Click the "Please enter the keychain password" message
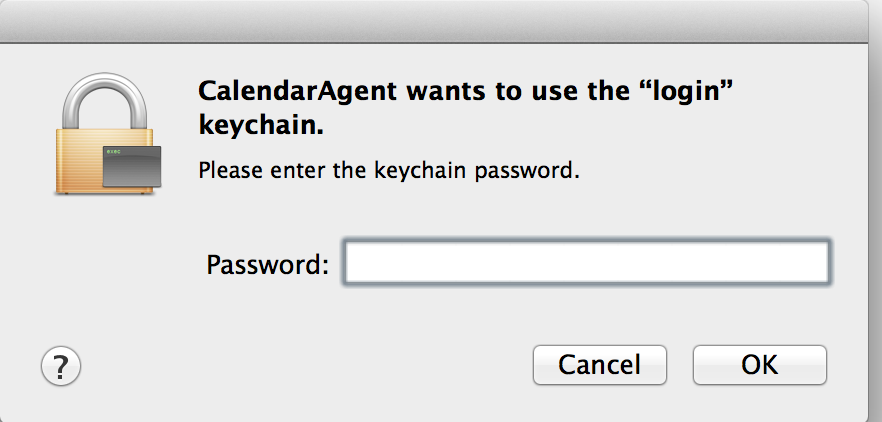Screen dimensions: 882x422 pyautogui.click(x=389, y=170)
